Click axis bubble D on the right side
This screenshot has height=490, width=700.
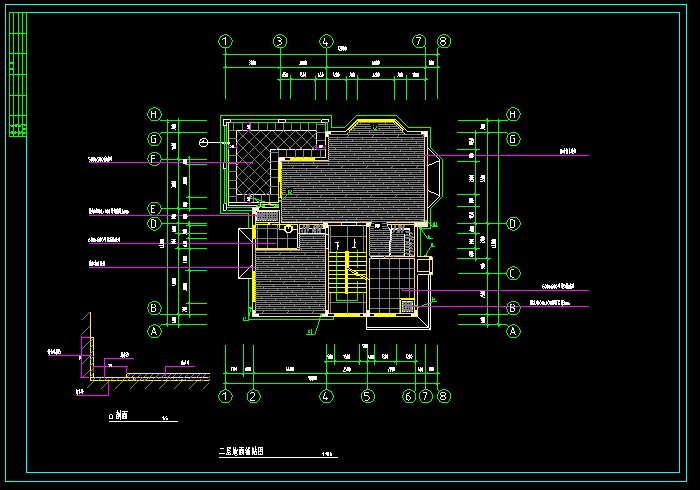point(512,224)
